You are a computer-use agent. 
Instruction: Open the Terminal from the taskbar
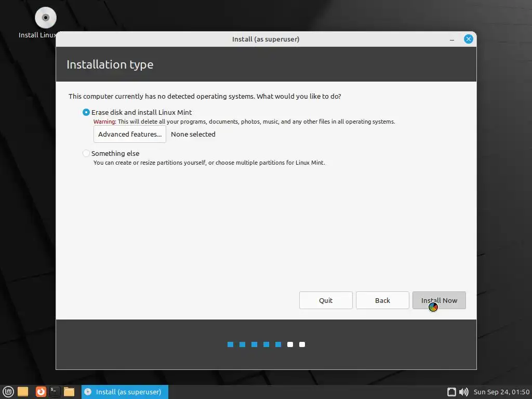(55, 392)
